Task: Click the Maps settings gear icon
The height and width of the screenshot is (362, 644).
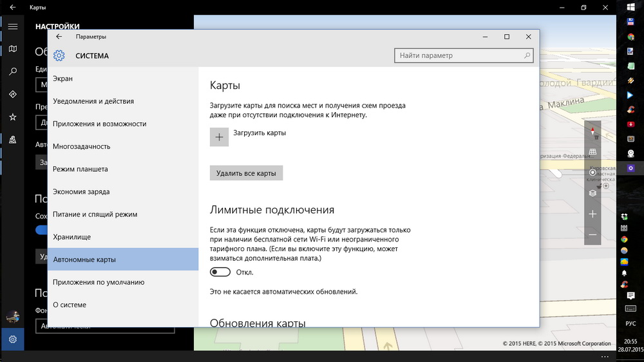Action: pyautogui.click(x=12, y=339)
